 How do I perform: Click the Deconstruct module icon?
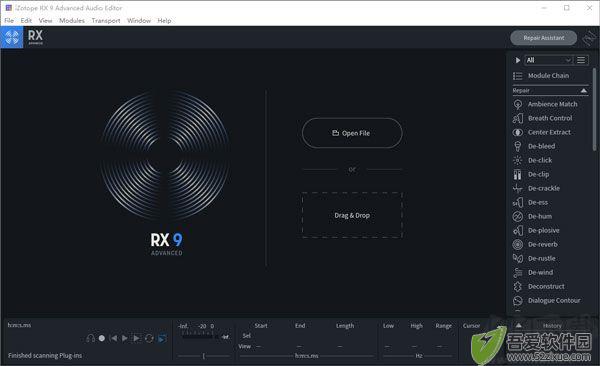pyautogui.click(x=517, y=286)
